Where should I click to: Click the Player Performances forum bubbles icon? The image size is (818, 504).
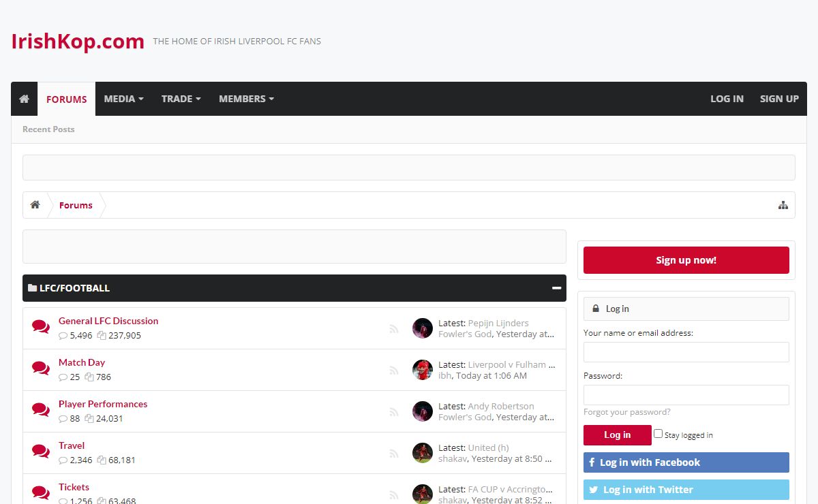[41, 410]
